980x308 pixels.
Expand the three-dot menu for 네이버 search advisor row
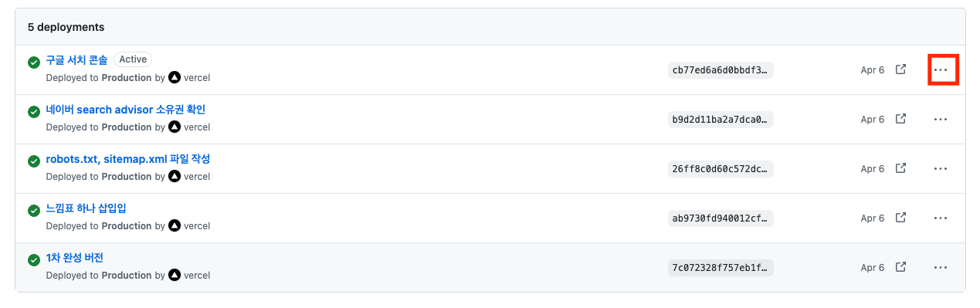(940, 119)
